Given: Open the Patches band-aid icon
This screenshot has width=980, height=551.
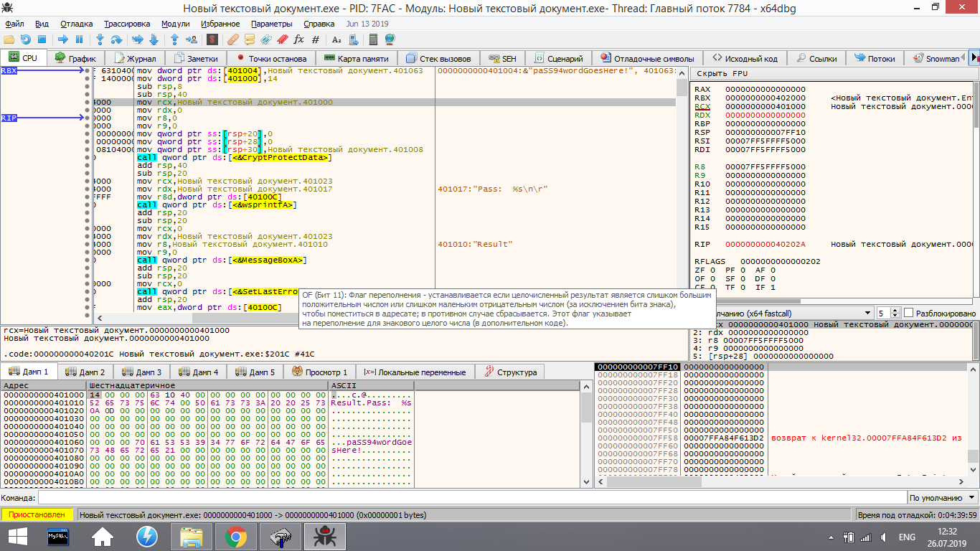Looking at the screenshot, I should tap(232, 39).
